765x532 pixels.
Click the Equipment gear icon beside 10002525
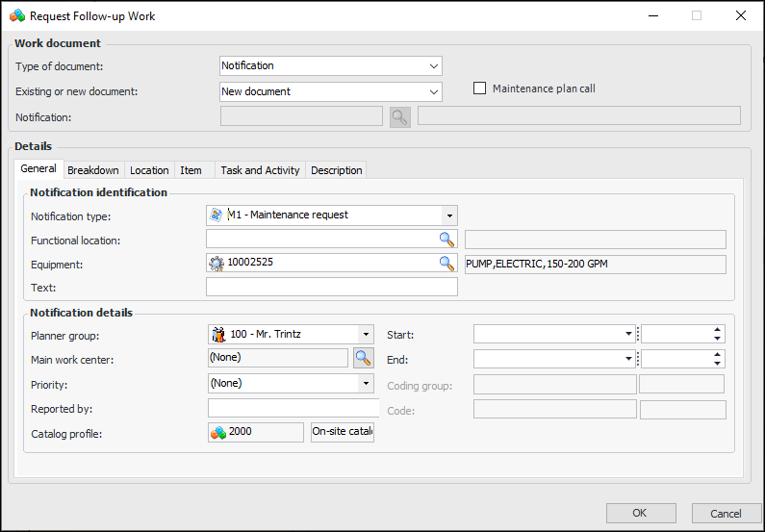tap(217, 263)
